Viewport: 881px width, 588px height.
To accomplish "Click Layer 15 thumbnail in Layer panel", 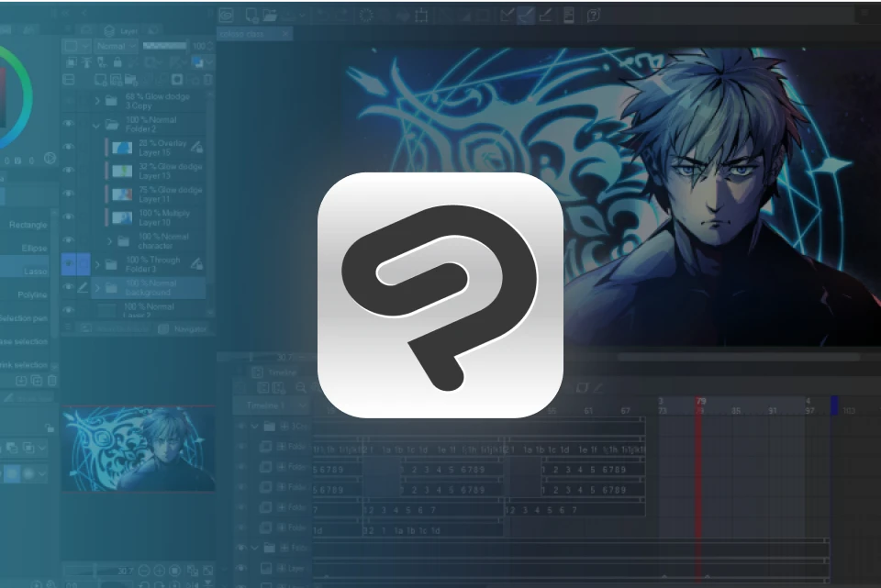I will pyautogui.click(x=122, y=149).
